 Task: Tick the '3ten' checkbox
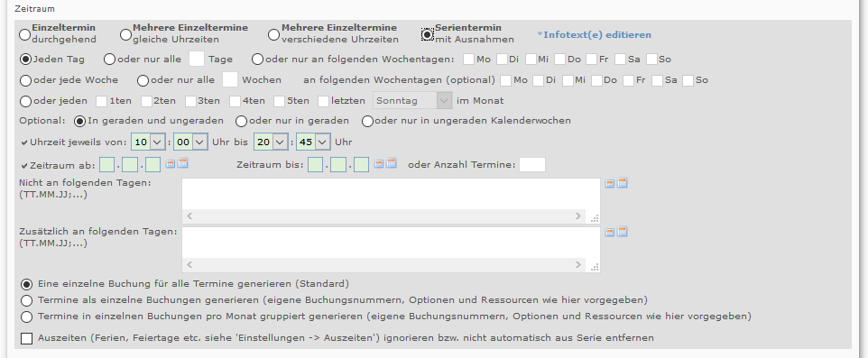coord(190,101)
